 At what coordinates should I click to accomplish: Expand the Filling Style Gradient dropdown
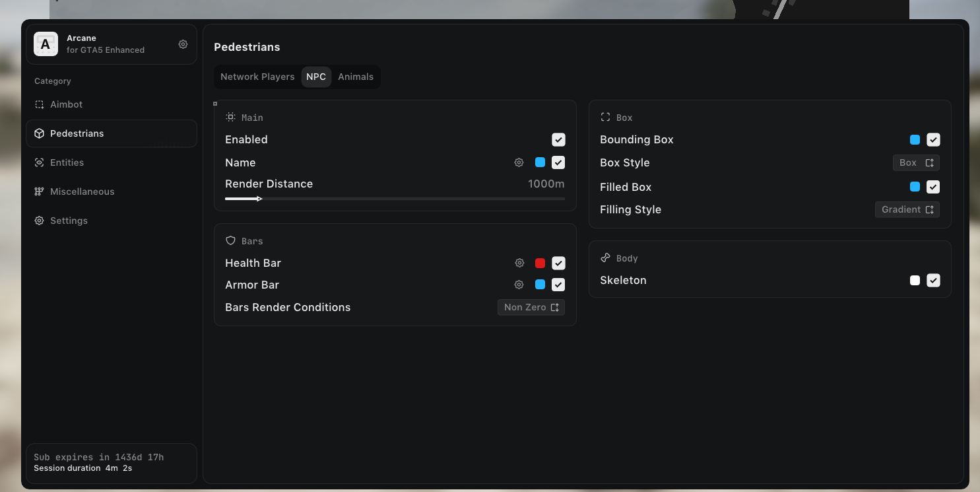(x=907, y=209)
